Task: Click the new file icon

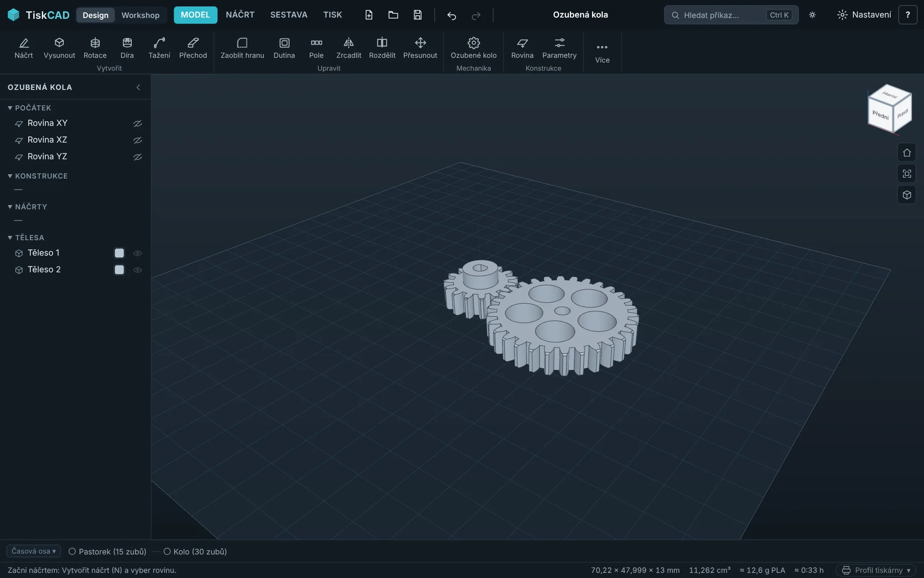Action: tap(369, 15)
